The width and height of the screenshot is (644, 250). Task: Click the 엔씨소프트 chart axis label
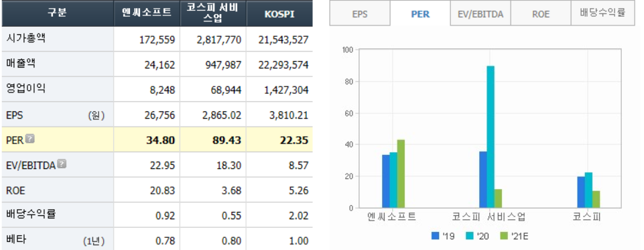(392, 216)
